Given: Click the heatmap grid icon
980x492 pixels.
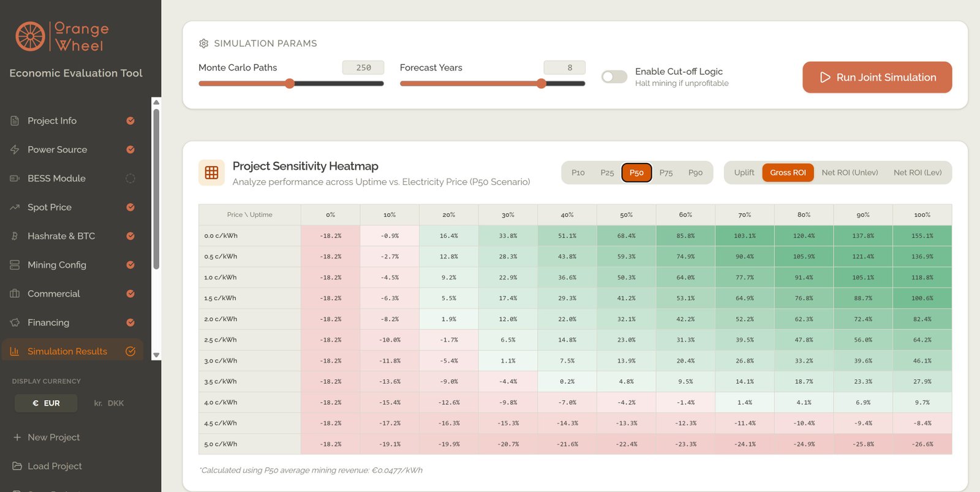Looking at the screenshot, I should click(x=211, y=173).
